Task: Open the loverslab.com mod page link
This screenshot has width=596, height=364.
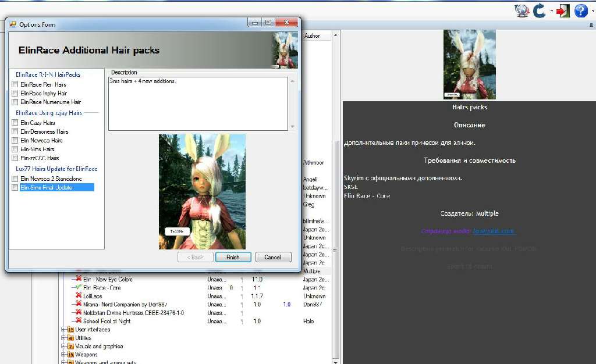Action: tap(494, 231)
